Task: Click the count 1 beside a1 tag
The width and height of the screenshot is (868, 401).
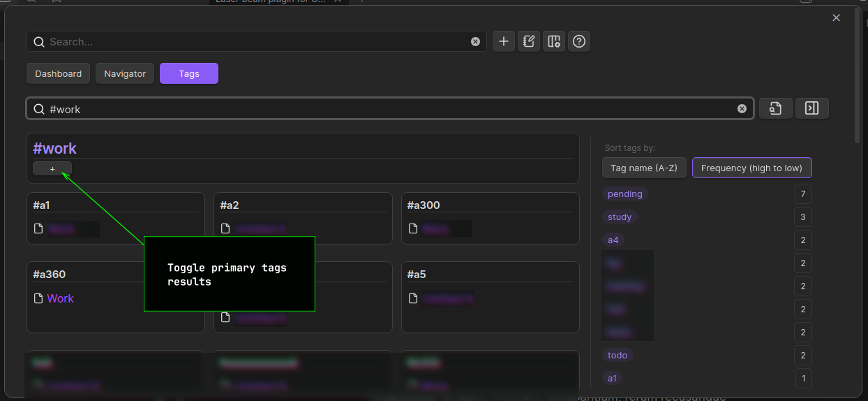Action: pyautogui.click(x=803, y=379)
